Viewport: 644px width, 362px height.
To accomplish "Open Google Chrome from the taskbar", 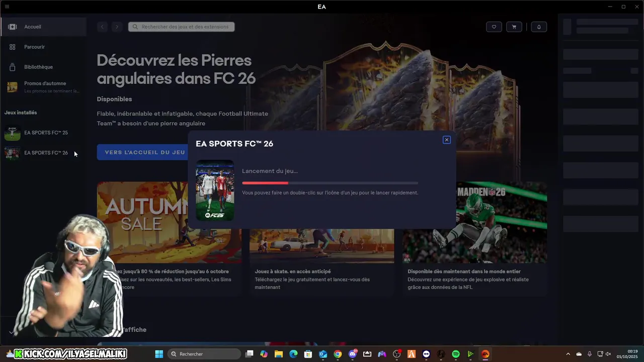I will pos(338,354).
